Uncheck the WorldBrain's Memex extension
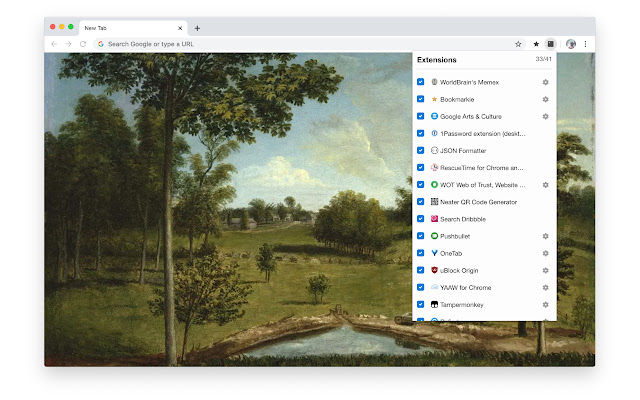Screen dimensions: 640x400 click(x=420, y=82)
